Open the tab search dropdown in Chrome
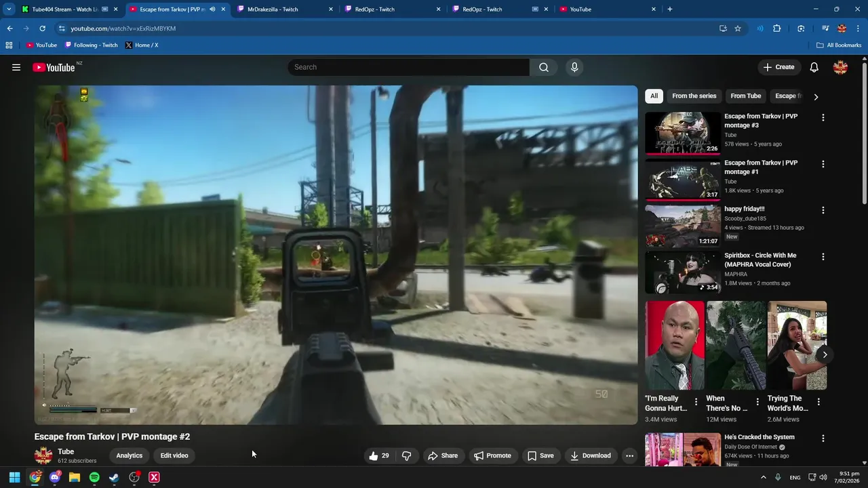 point(9,9)
